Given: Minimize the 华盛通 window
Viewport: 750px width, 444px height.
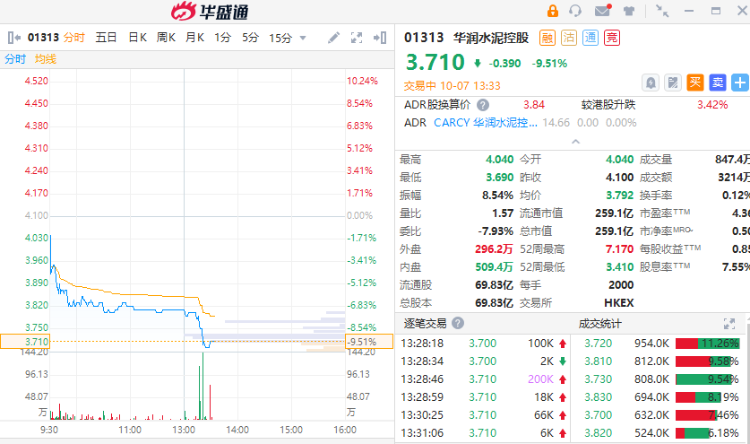Looking at the screenshot, I should pos(689,11).
